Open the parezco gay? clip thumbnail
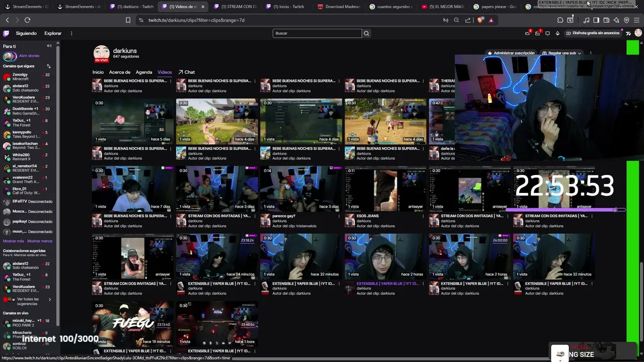 (301, 189)
